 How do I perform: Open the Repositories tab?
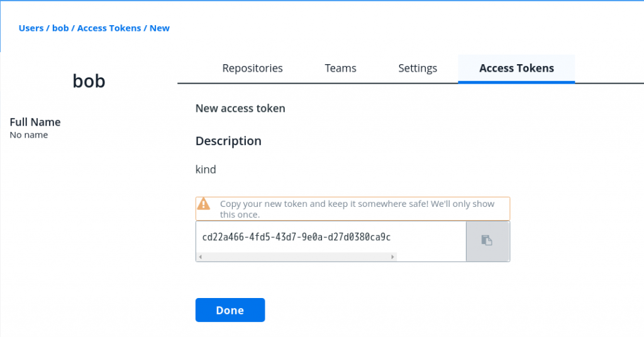(253, 68)
